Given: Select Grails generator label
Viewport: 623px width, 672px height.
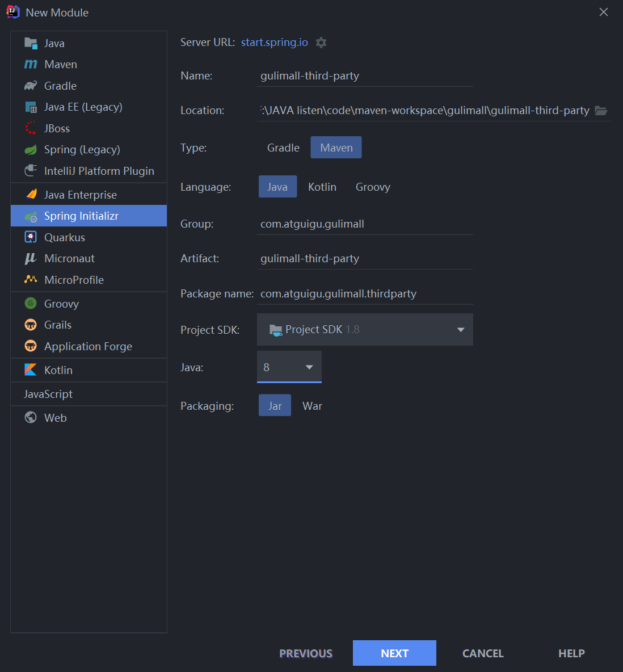Looking at the screenshot, I should click(58, 325).
